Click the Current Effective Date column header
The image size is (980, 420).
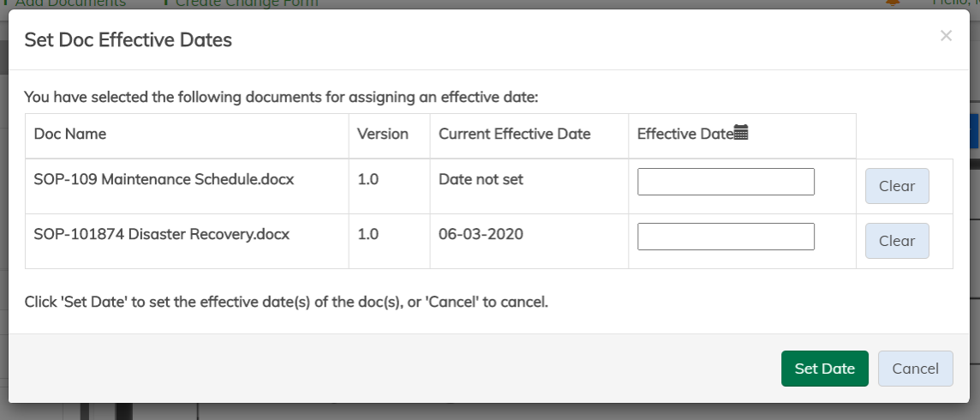point(514,135)
